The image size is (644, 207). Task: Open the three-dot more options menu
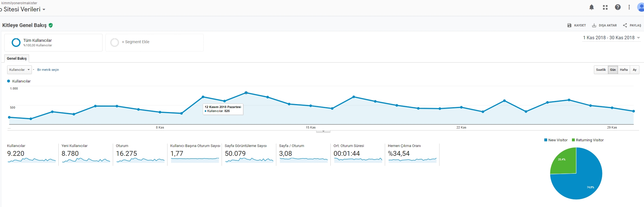click(629, 7)
